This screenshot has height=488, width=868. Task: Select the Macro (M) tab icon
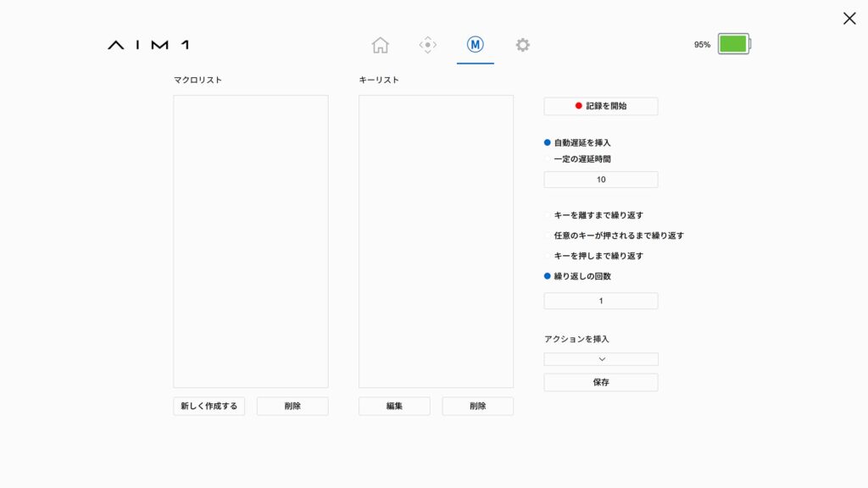coord(476,45)
